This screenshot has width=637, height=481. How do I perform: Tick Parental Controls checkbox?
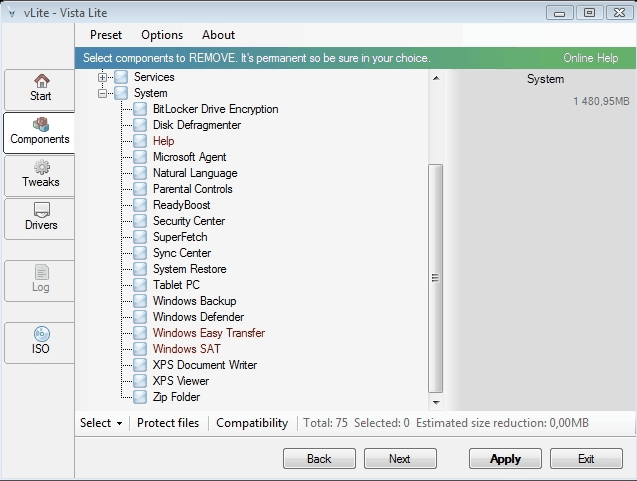[140, 189]
